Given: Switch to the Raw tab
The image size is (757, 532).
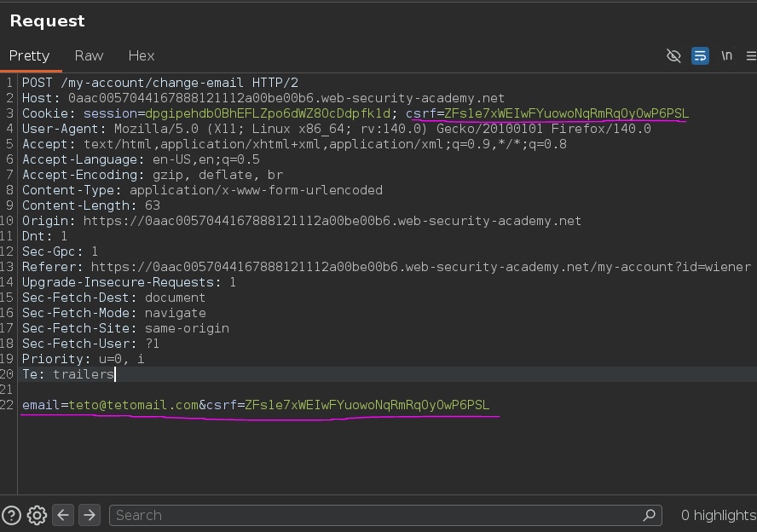Looking at the screenshot, I should (x=89, y=56).
